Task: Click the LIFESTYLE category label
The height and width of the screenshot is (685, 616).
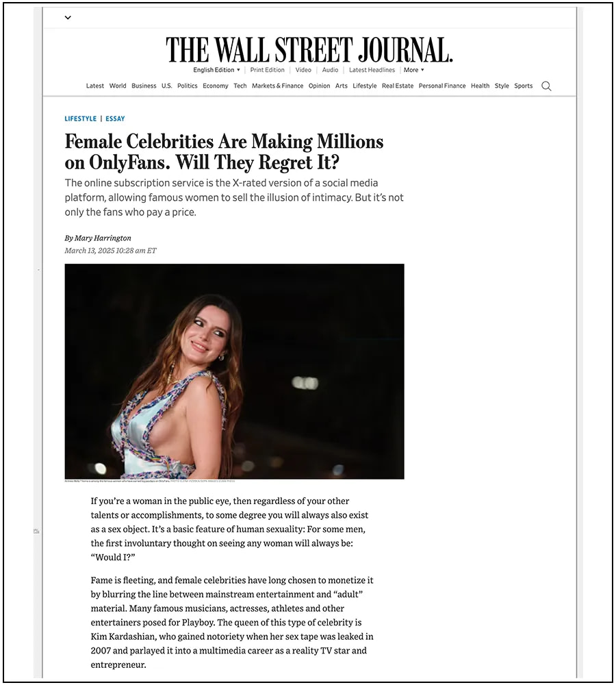Action: 80,119
